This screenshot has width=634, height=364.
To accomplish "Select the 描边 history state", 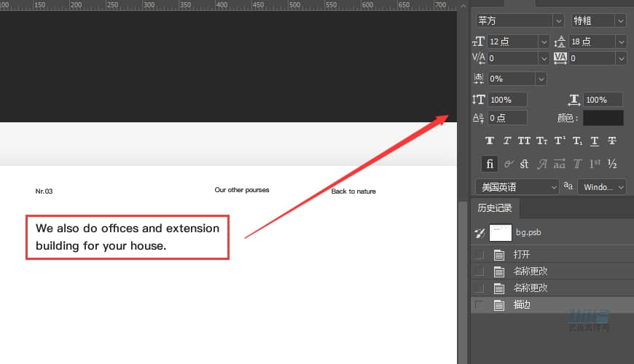I will tap(522, 305).
